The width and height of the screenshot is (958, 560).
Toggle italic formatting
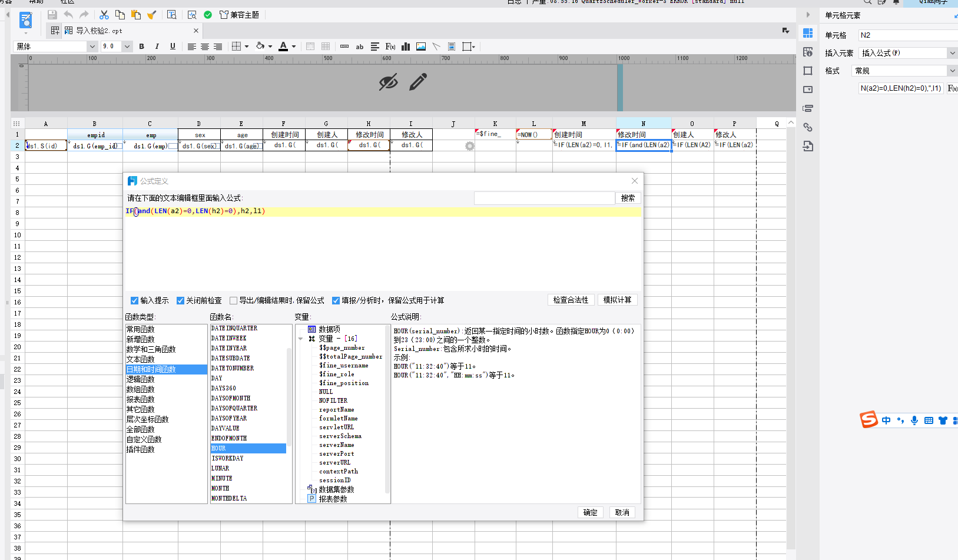coord(157,47)
